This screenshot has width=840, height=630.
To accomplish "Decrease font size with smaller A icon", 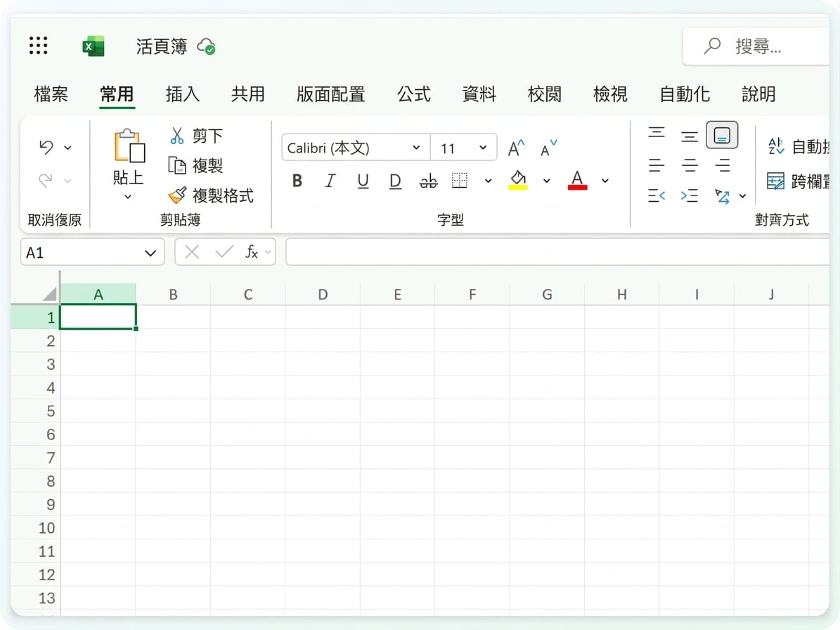I will pos(548,148).
